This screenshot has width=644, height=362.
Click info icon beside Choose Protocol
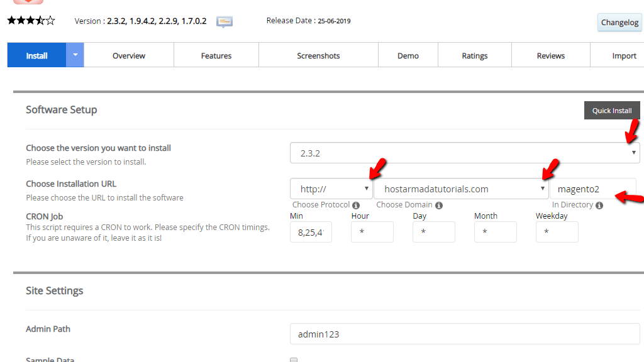pyautogui.click(x=356, y=206)
